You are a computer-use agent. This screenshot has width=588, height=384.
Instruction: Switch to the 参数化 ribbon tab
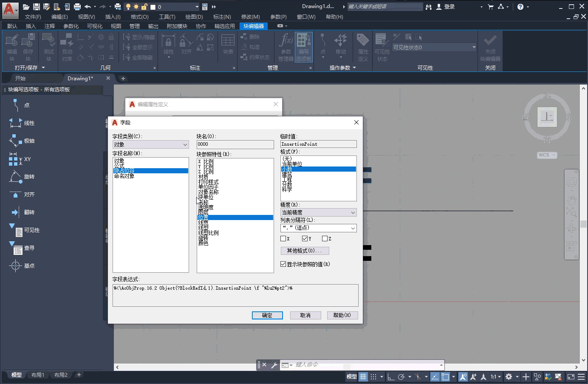click(71, 26)
